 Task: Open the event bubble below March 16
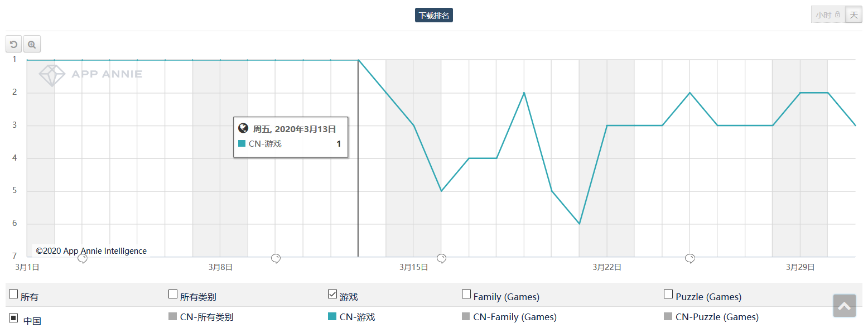(x=441, y=258)
